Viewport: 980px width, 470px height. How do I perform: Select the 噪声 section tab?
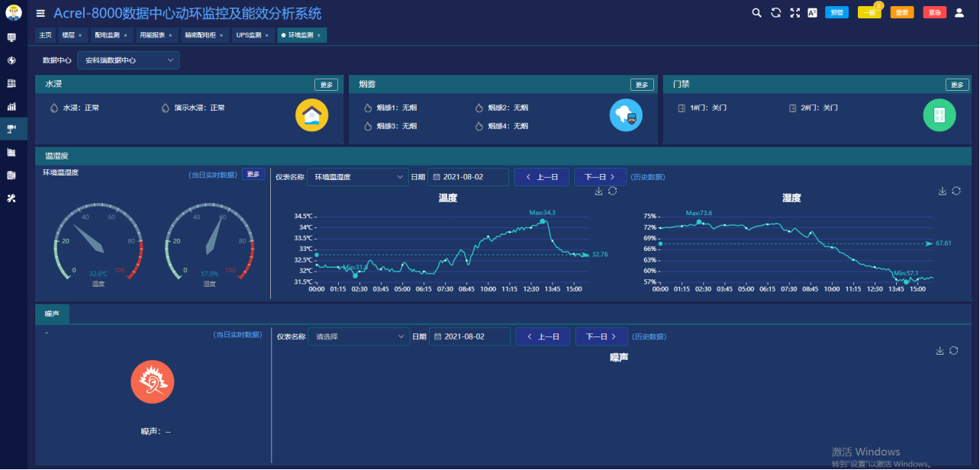point(53,313)
